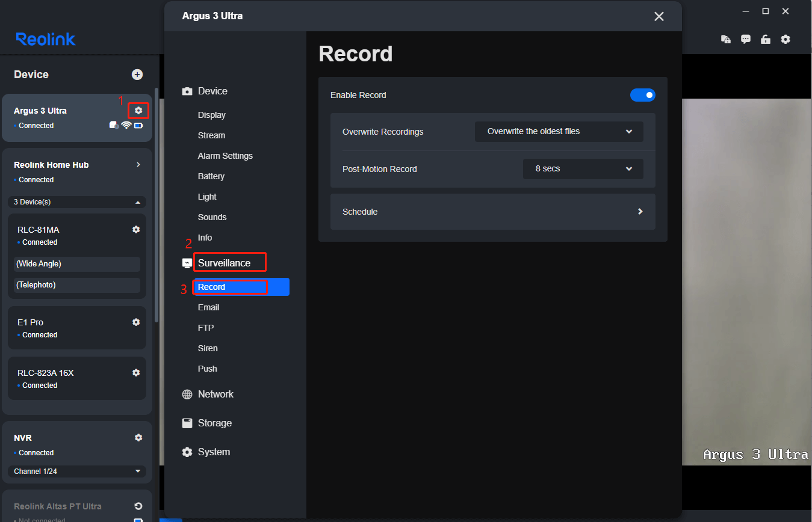
Task: Open the Schedule settings row
Action: click(x=493, y=212)
